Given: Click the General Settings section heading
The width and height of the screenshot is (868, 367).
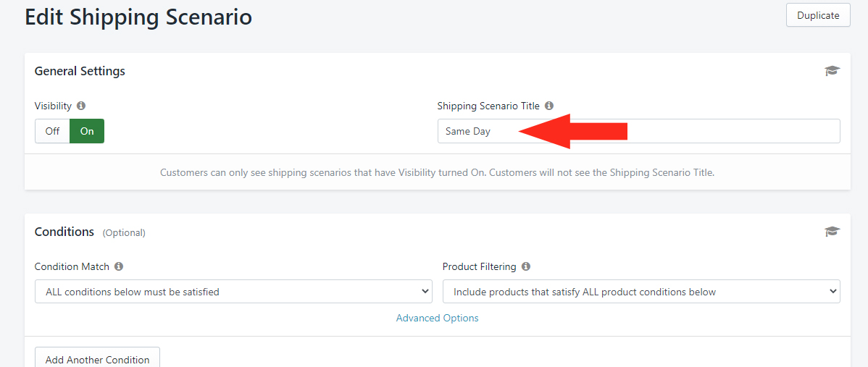Looking at the screenshot, I should (80, 71).
